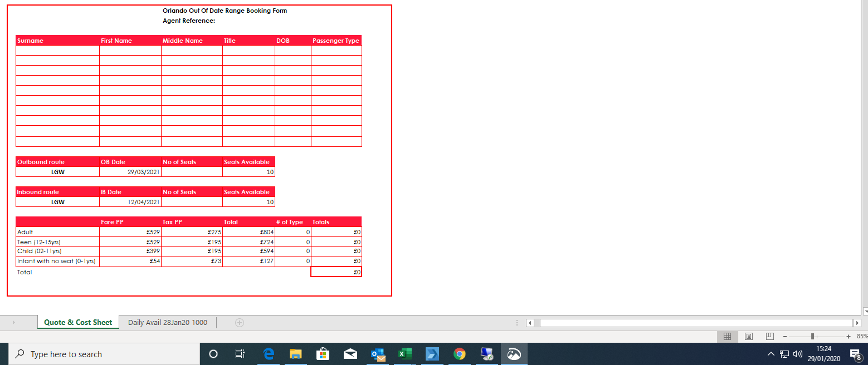
Task: Select inbound date 12/04/2021 cell
Action: [130, 202]
